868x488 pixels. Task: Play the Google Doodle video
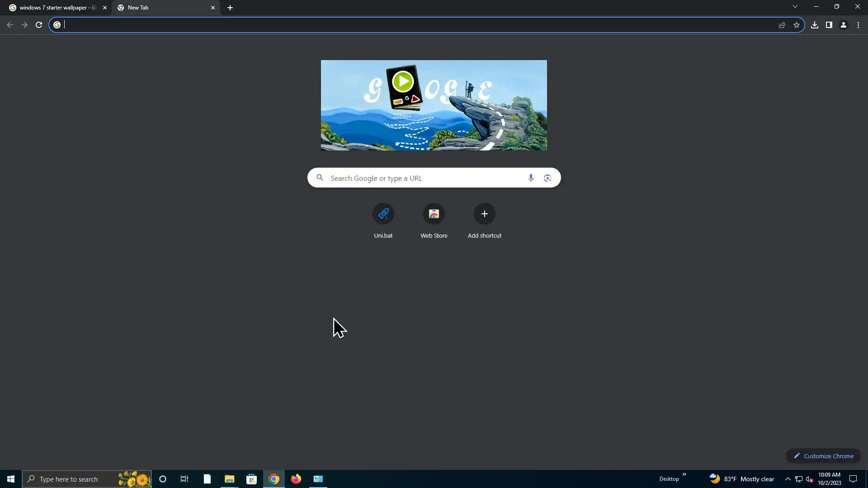[x=403, y=82]
